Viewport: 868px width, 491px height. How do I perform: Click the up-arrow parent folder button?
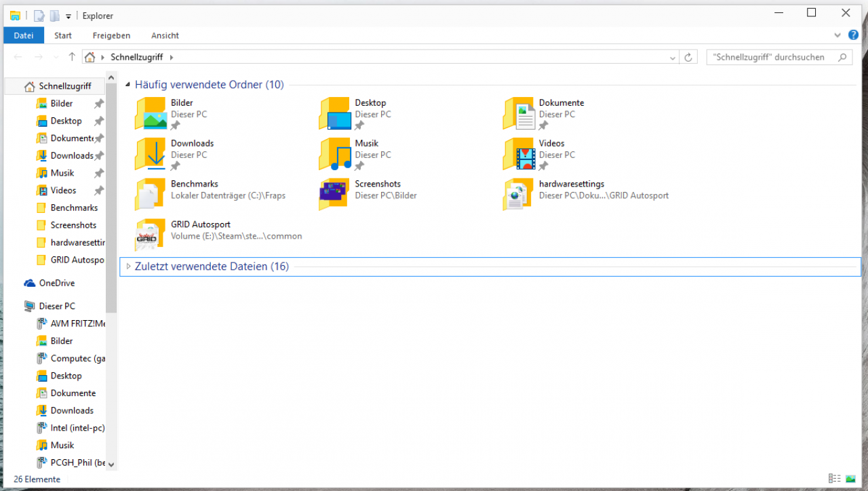coord(72,57)
